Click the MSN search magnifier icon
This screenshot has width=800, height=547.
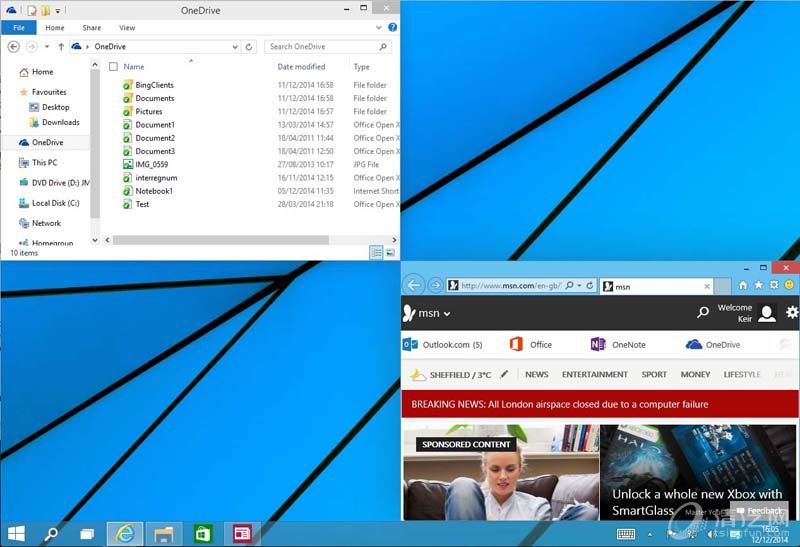click(x=703, y=313)
